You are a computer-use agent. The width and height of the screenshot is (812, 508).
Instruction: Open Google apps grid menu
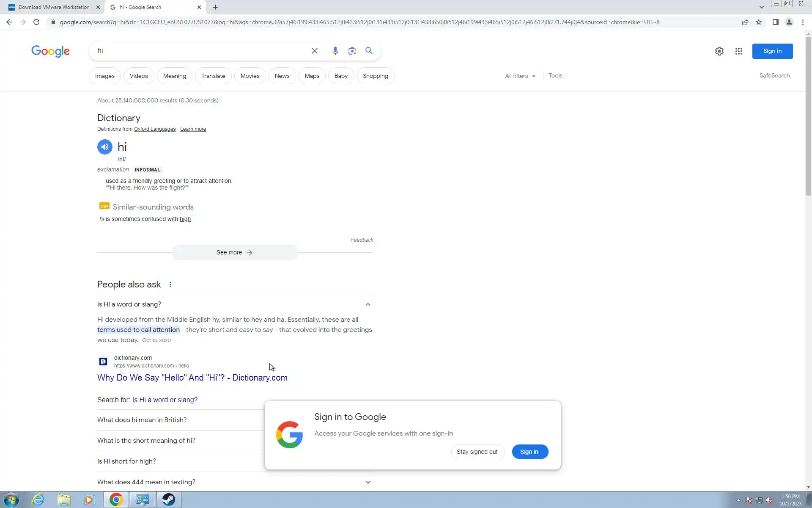738,51
